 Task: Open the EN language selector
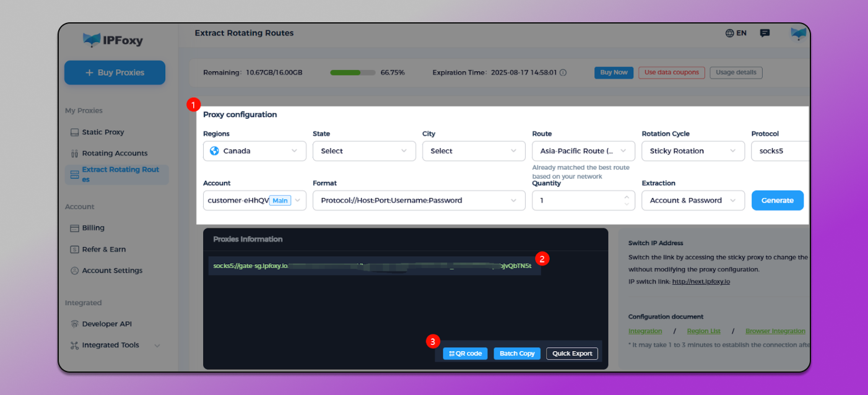click(x=736, y=33)
